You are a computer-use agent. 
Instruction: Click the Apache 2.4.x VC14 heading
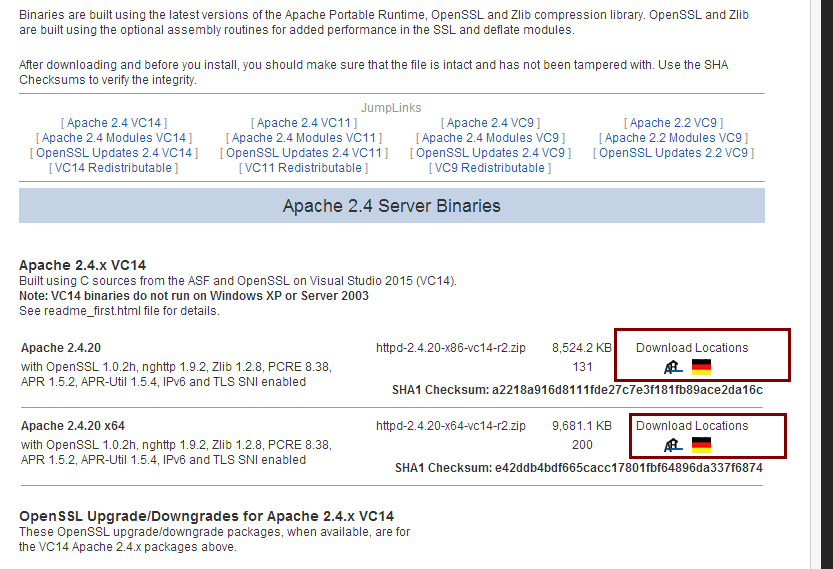(82, 265)
